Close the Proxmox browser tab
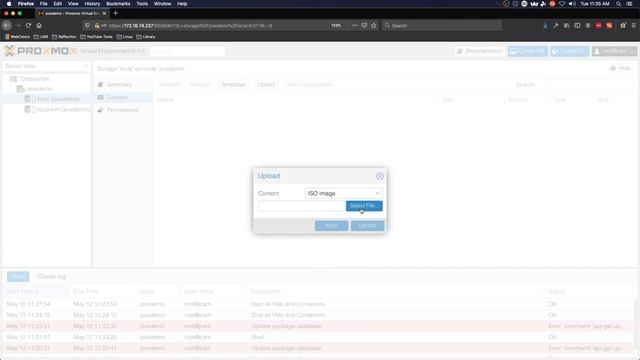The height and width of the screenshot is (360, 640). point(104,13)
